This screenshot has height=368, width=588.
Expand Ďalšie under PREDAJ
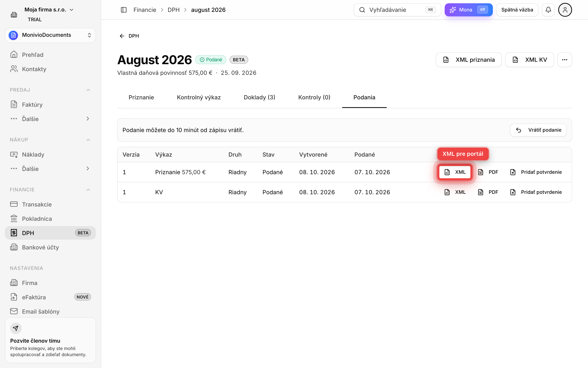[x=50, y=119]
